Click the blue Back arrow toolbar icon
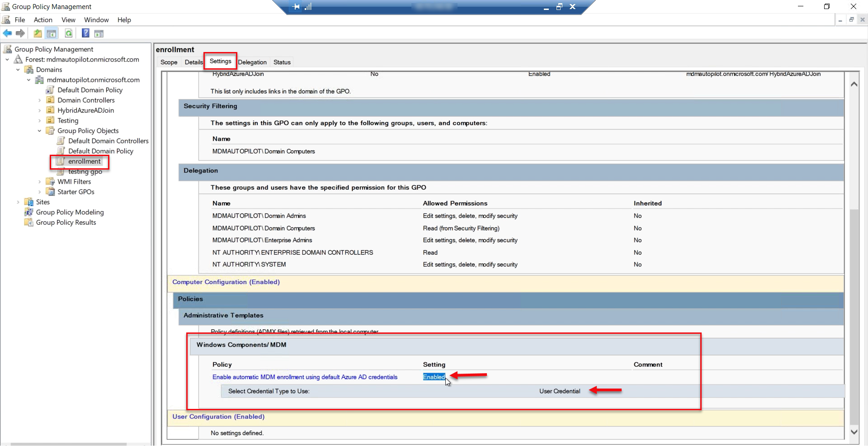 tap(7, 33)
